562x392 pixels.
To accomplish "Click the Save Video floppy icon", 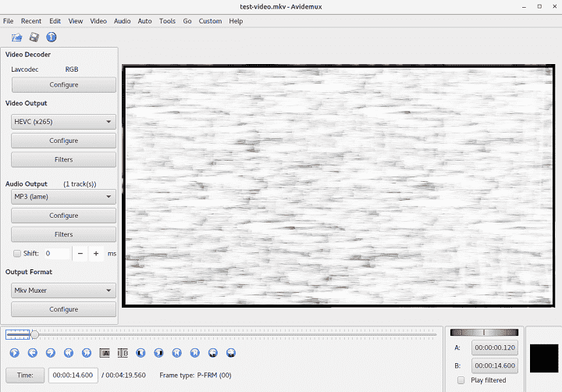I will [34, 37].
